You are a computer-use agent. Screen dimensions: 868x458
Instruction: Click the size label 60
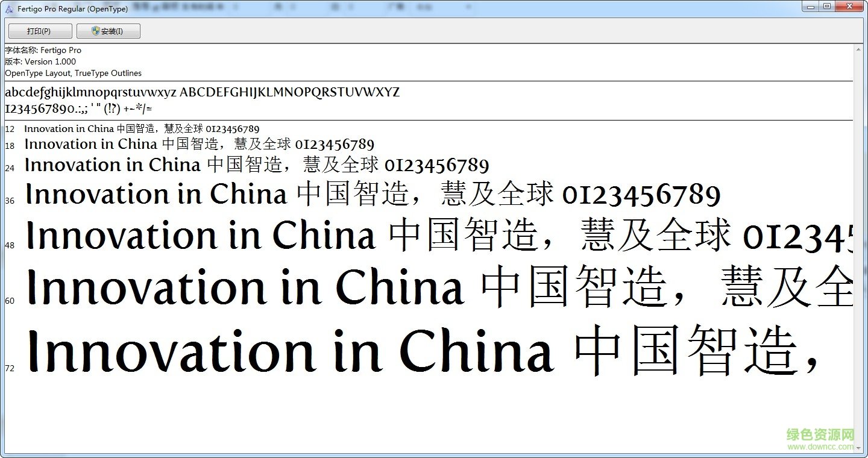click(10, 301)
